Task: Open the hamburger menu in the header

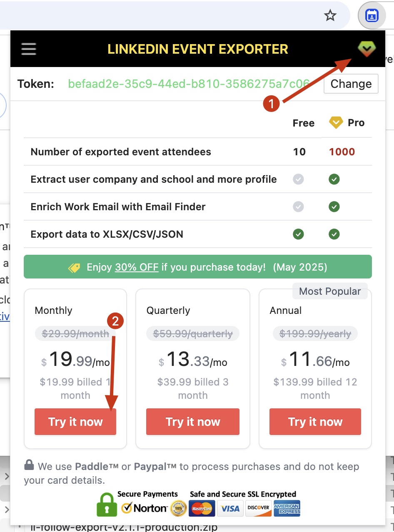Action: click(28, 49)
